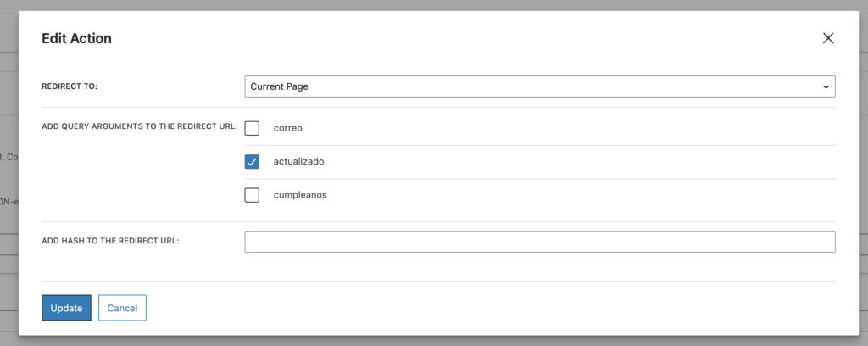The width and height of the screenshot is (868, 346).
Task: Click the chevron arrow of the Redirect To select
Action: 826,86
